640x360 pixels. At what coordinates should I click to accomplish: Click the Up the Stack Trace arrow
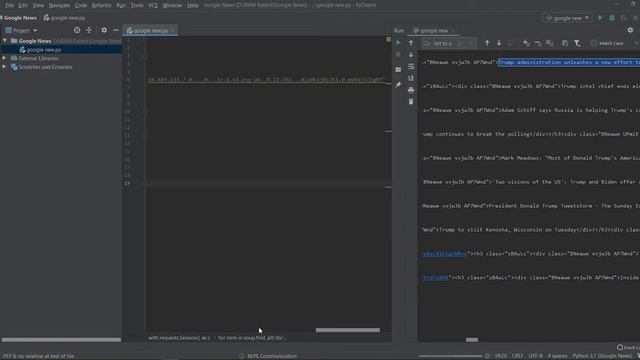[x=411, y=43]
